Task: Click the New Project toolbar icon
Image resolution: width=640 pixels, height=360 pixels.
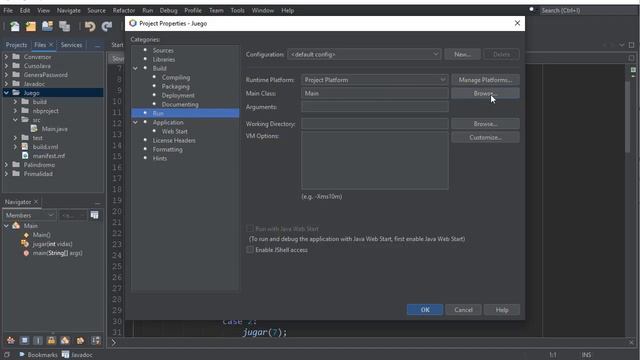Action: [x=31, y=27]
